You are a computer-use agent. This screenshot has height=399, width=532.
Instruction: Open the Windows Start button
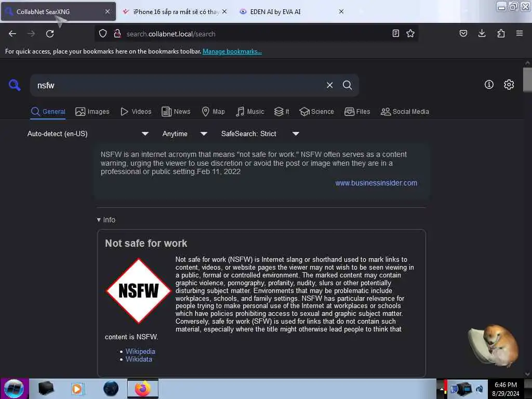pos(14,389)
